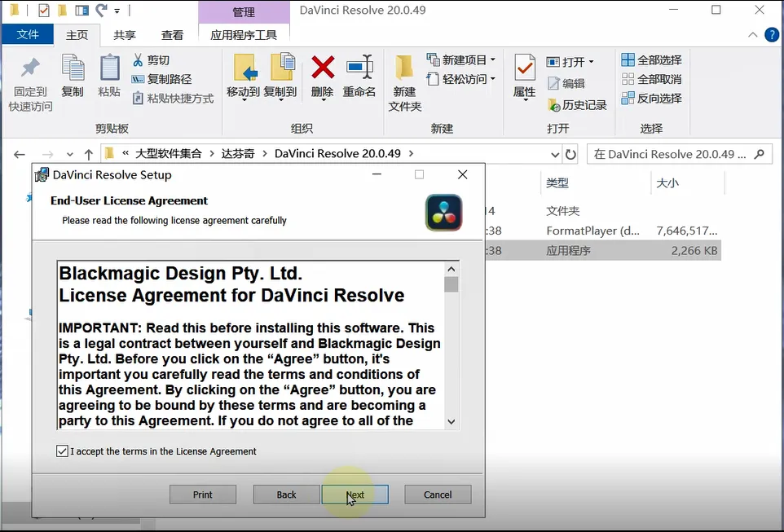
Task: Click license text scrollbar thumb
Action: point(451,284)
